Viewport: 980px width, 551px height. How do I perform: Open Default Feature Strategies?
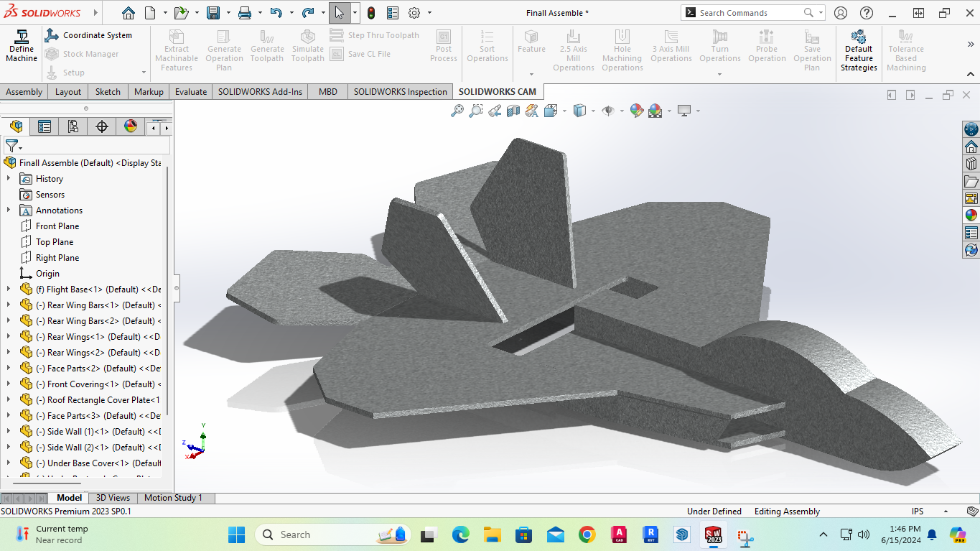coord(859,50)
